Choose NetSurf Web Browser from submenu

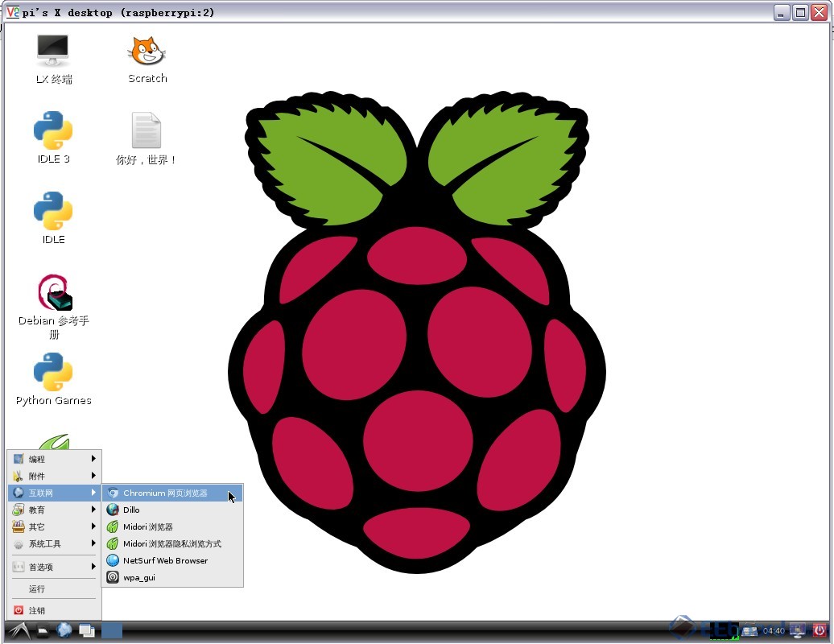click(x=165, y=560)
